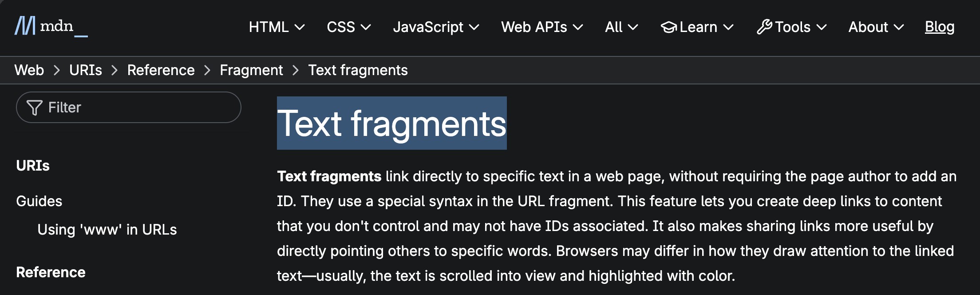Expand the All topics menu
980x295 pixels.
[621, 27]
